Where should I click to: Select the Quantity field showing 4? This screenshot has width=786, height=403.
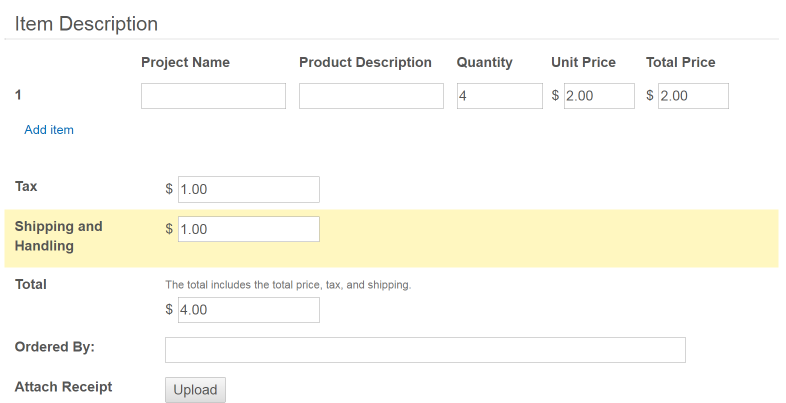(x=499, y=96)
